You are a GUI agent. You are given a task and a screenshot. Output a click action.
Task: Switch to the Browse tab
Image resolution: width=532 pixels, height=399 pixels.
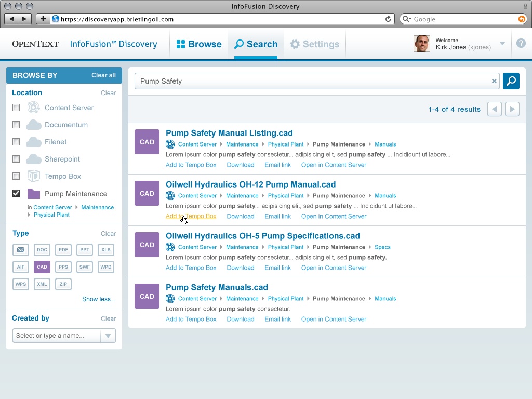tap(199, 44)
